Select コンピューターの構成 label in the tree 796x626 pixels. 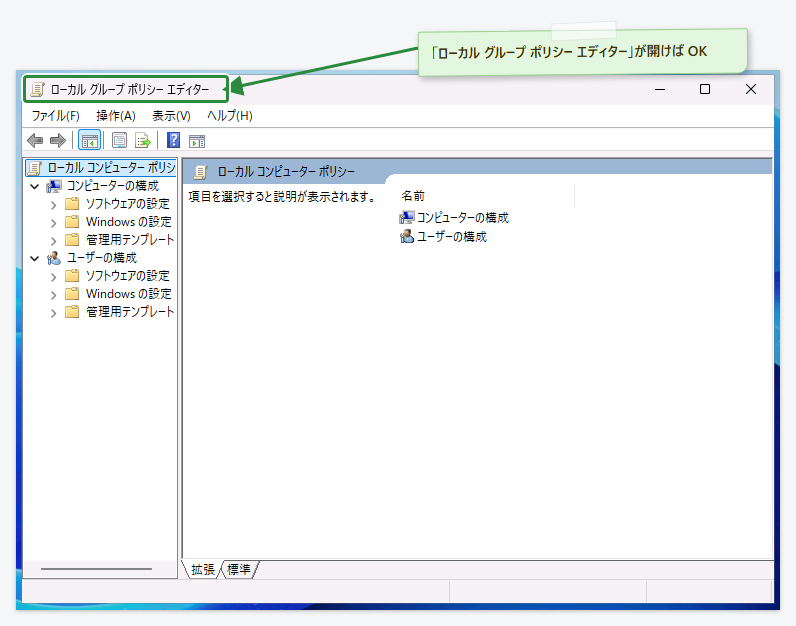113,186
